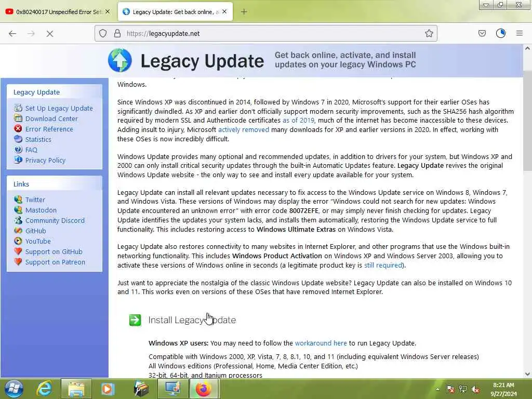Select the Legacy Update browser tab
Viewport: 532px width, 399px height.
[175, 11]
